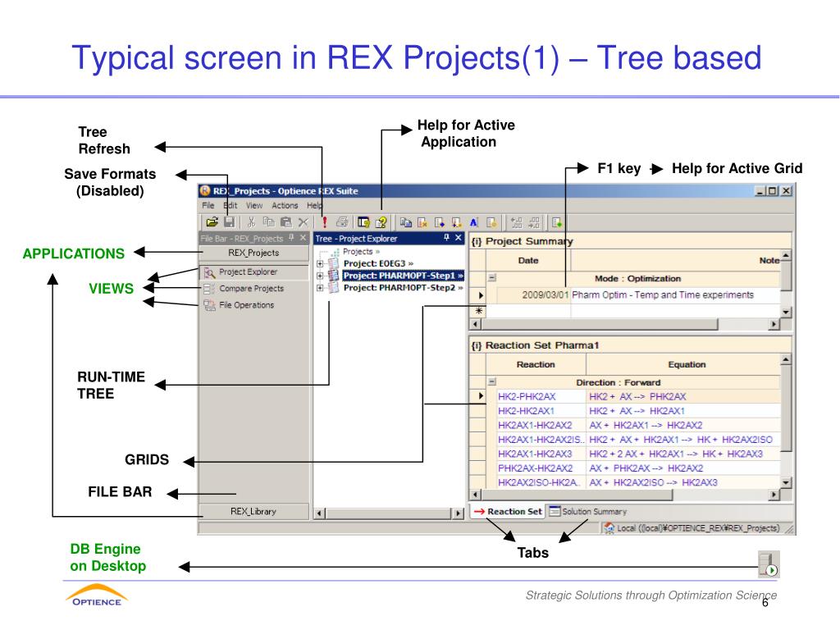This screenshot has width=840, height=630.
Task: Click the icon next to Compare Projects
Action: pos(209,289)
